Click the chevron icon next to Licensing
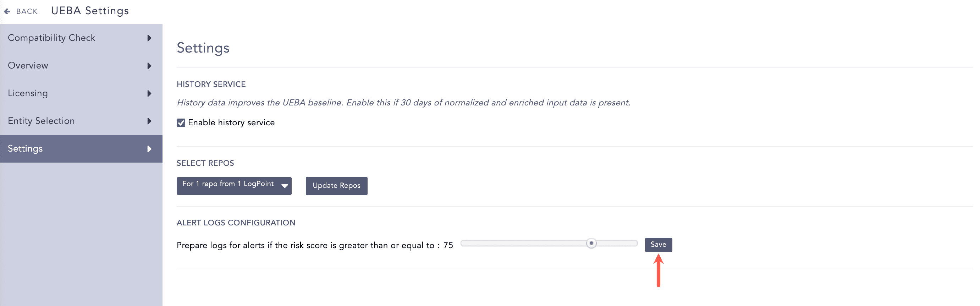Viewport: 980px width, 306px height. [149, 94]
